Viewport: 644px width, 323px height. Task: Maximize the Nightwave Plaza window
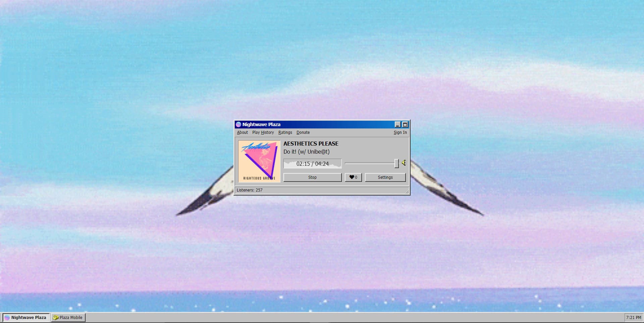pos(405,124)
